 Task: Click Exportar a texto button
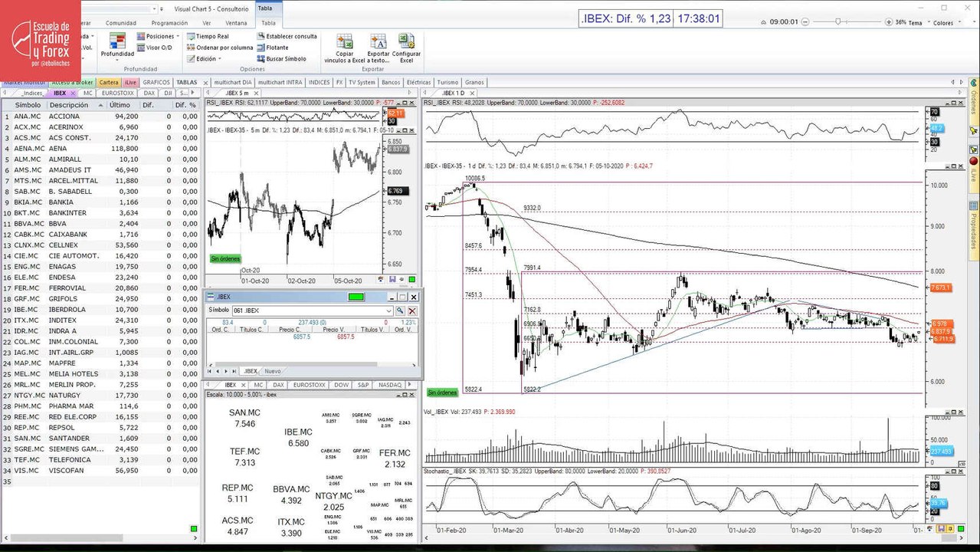(x=379, y=48)
